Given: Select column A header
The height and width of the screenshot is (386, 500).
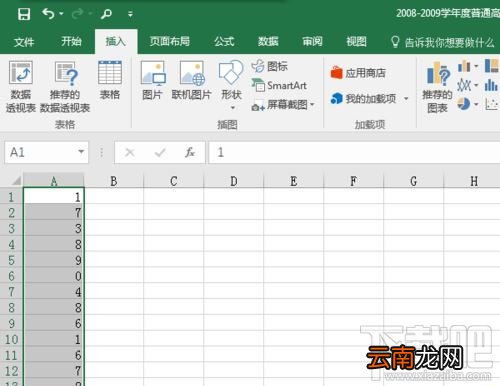Looking at the screenshot, I should coord(54,181).
